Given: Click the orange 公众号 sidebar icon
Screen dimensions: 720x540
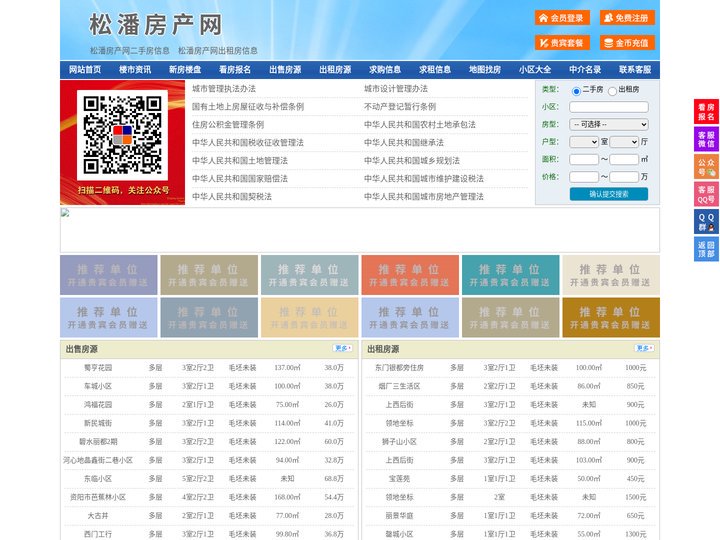Looking at the screenshot, I should click(706, 167).
